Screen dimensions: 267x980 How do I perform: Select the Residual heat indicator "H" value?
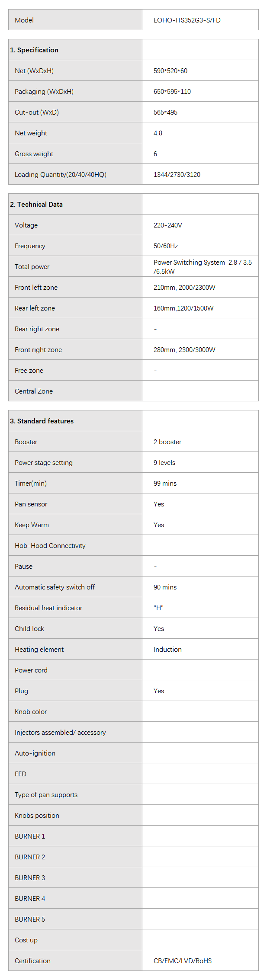pos(158,608)
